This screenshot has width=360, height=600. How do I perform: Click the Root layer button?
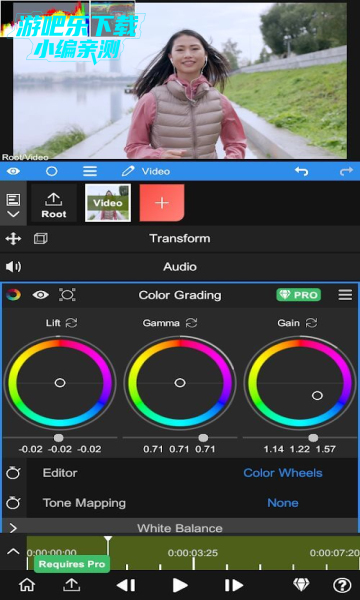[x=54, y=203]
